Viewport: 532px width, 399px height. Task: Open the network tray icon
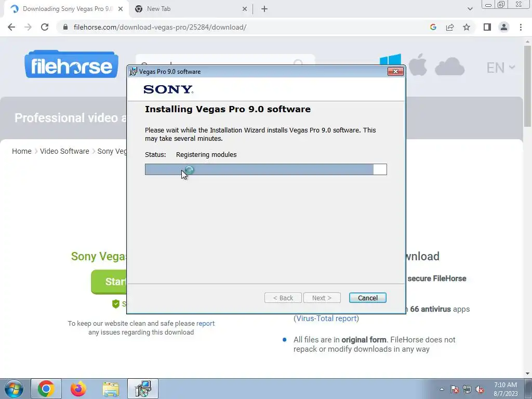[467, 389]
